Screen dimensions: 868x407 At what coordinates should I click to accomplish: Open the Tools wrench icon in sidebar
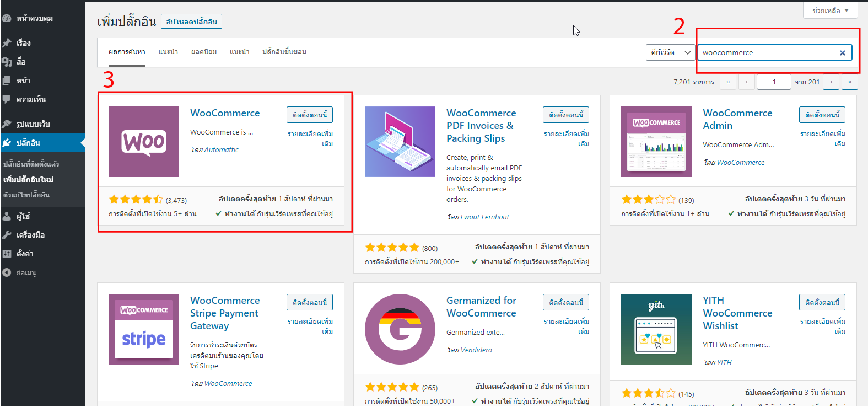pyautogui.click(x=7, y=235)
